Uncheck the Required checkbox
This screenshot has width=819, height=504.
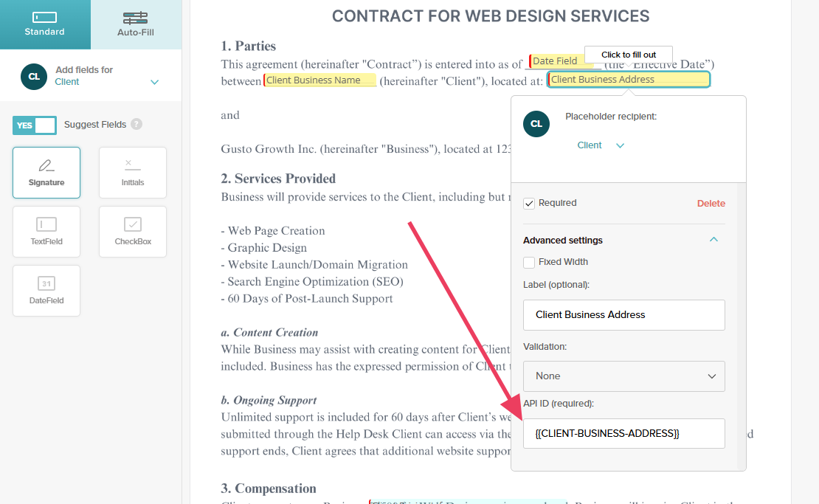[x=529, y=203]
